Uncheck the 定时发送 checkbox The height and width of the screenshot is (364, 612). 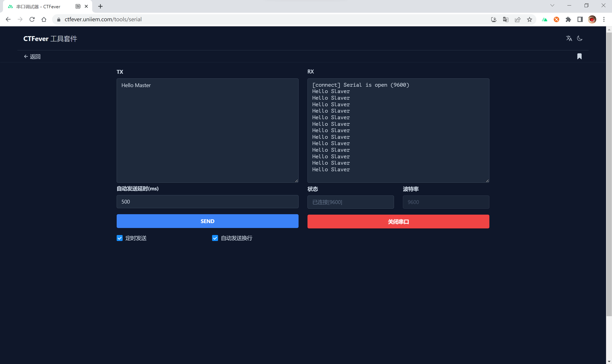tap(119, 238)
